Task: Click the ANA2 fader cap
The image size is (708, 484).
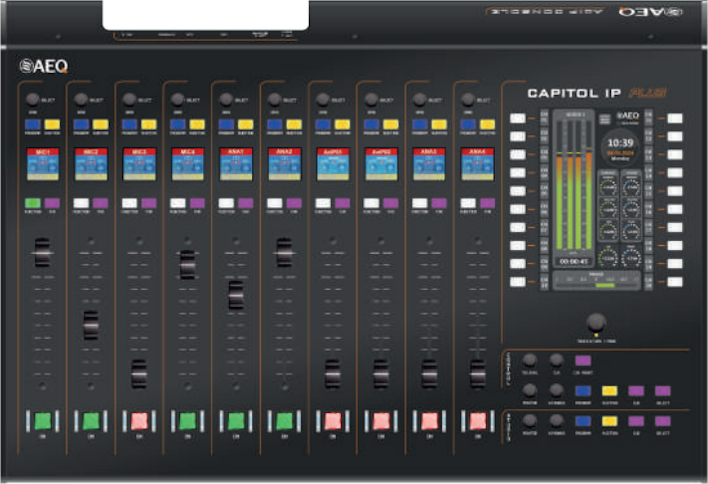Action: point(284,252)
